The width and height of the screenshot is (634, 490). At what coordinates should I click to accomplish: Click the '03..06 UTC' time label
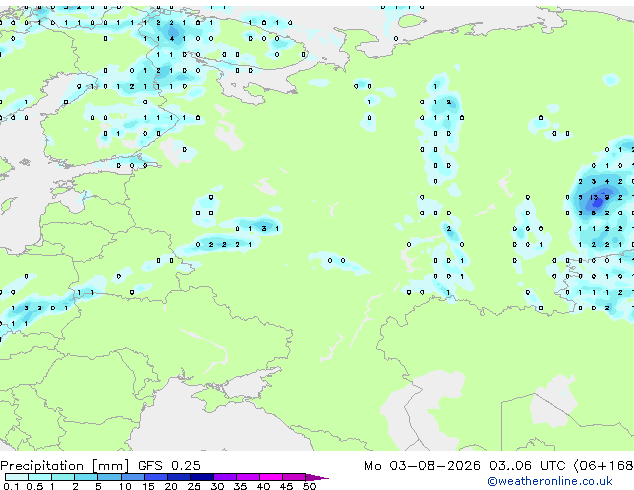pos(526,466)
